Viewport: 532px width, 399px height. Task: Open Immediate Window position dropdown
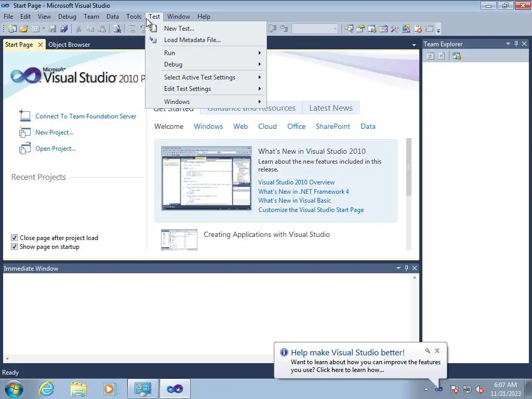tap(398, 268)
